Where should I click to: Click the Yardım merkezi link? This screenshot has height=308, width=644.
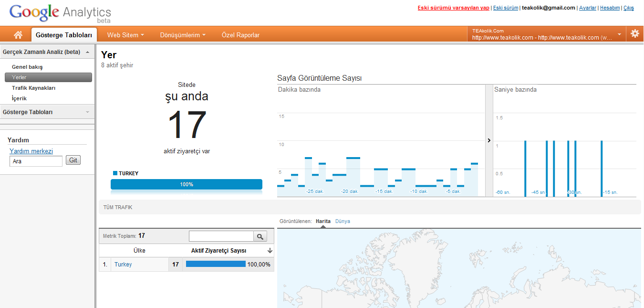pyautogui.click(x=31, y=151)
